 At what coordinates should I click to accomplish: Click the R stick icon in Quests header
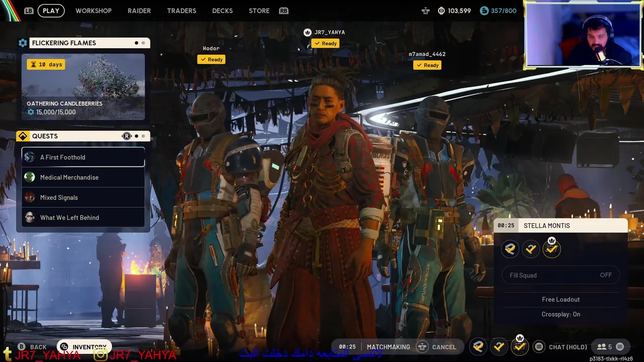126,136
